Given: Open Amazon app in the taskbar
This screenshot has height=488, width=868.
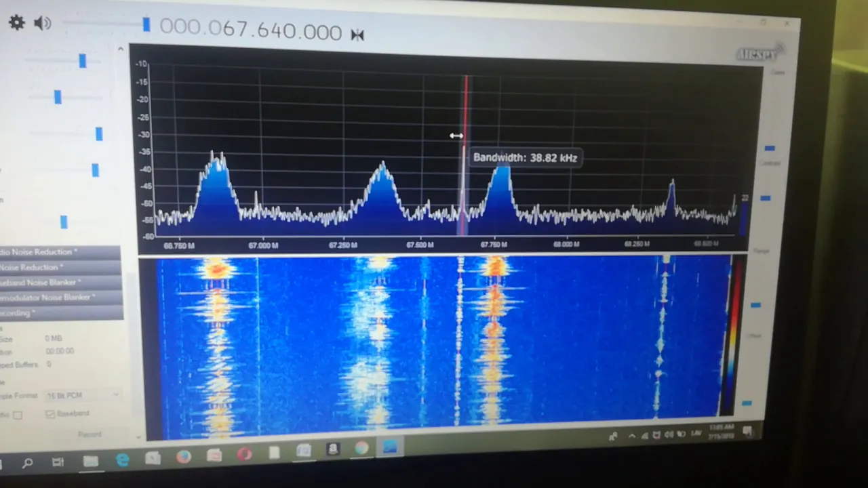Looking at the screenshot, I should click(333, 449).
